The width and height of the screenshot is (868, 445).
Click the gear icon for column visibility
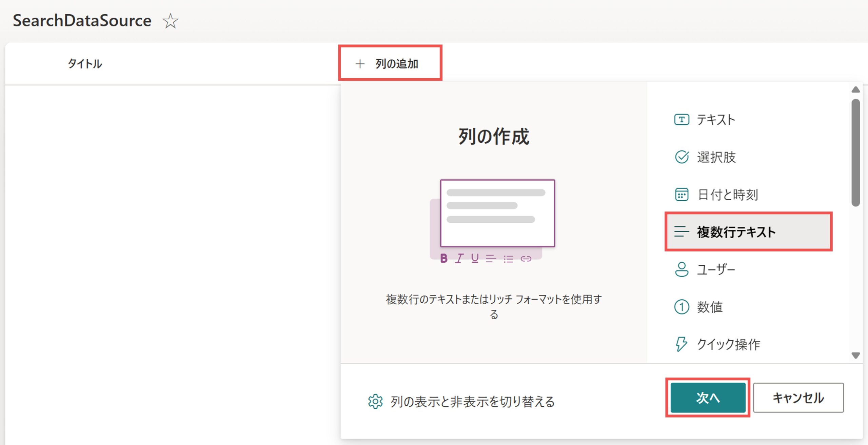click(375, 402)
